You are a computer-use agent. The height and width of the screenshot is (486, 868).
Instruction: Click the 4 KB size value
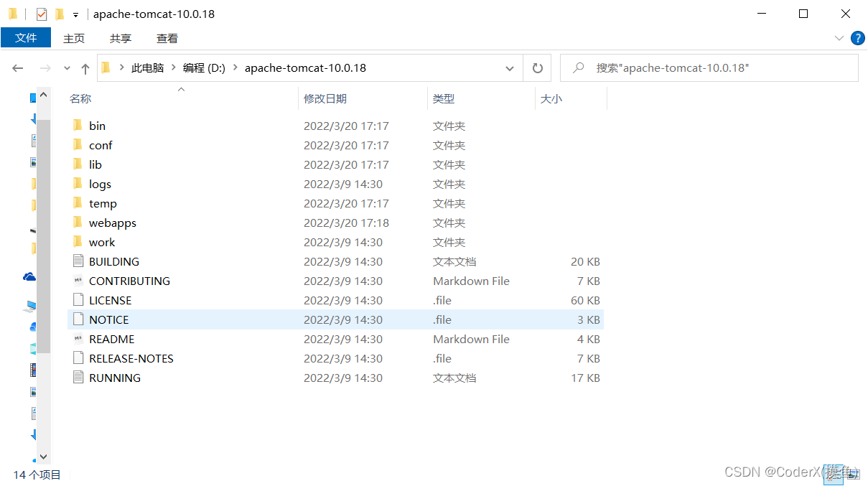pyautogui.click(x=588, y=339)
